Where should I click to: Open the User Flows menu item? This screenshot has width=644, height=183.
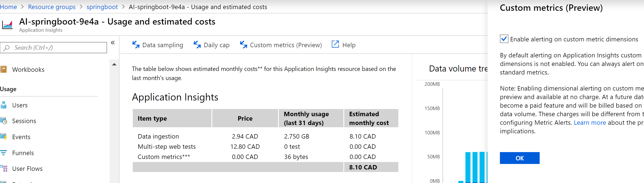coord(27,169)
